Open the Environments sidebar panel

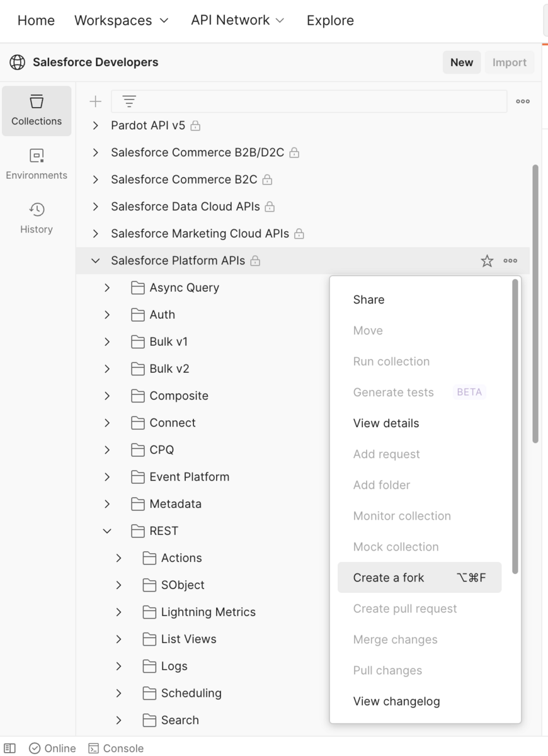tap(37, 164)
